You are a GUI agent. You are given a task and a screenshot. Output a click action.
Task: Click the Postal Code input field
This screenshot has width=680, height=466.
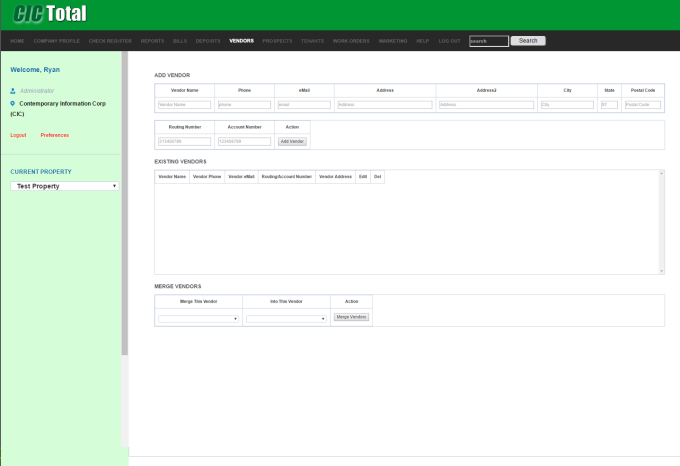coord(643,105)
